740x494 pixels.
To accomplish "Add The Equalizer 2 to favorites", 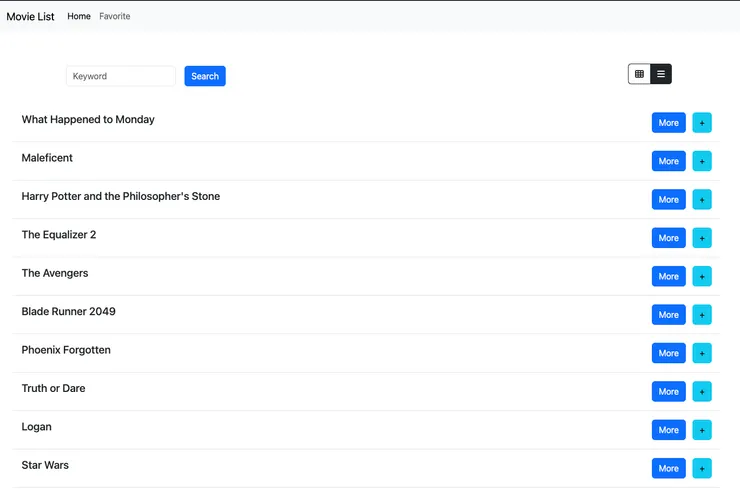I will 702,238.
